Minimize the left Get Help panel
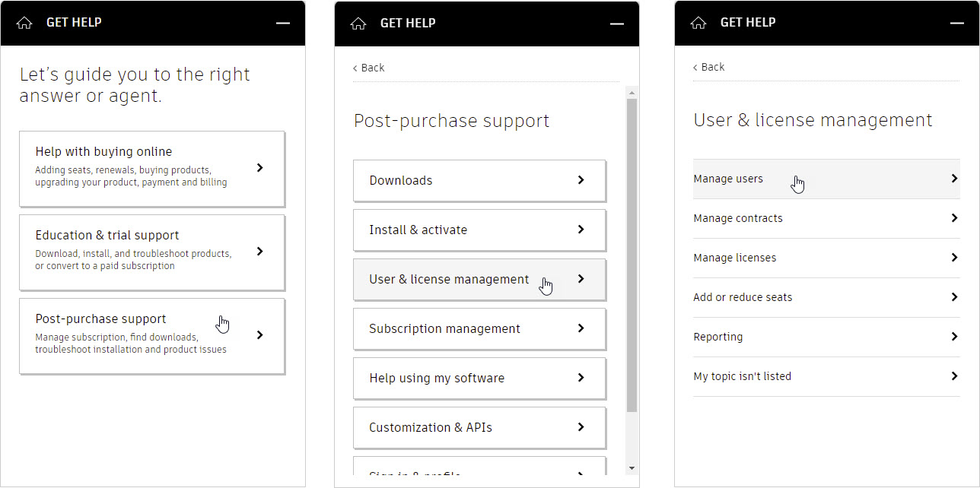The image size is (980, 488). (283, 24)
